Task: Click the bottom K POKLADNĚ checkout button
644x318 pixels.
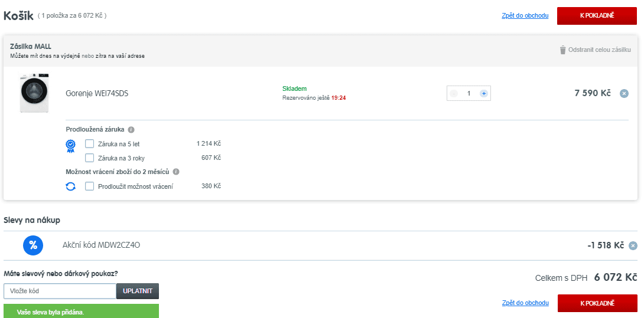Action: [597, 303]
